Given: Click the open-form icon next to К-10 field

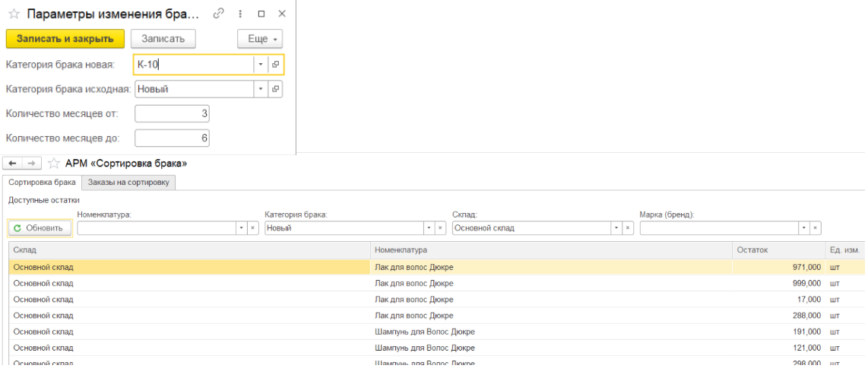Looking at the screenshot, I should [276, 65].
